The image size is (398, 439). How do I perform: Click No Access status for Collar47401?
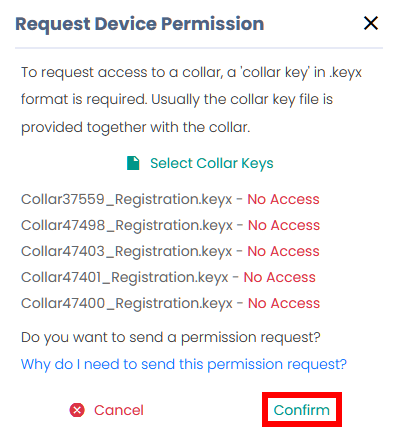pyautogui.click(x=280, y=277)
